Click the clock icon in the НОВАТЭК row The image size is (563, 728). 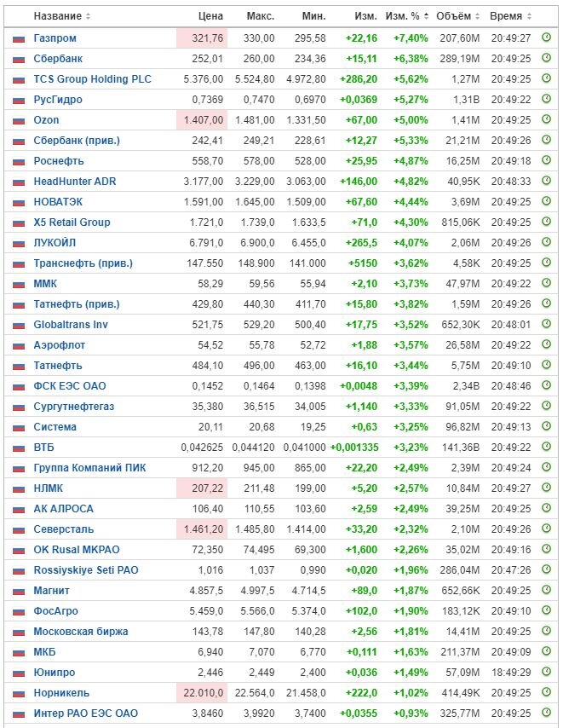tap(546, 200)
